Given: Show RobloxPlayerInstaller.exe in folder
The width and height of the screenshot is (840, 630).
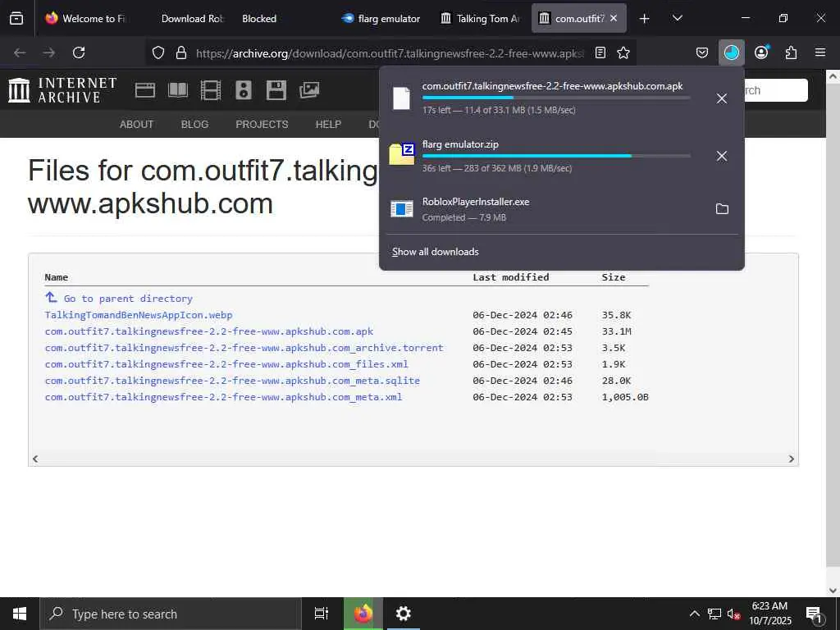Looking at the screenshot, I should point(722,209).
